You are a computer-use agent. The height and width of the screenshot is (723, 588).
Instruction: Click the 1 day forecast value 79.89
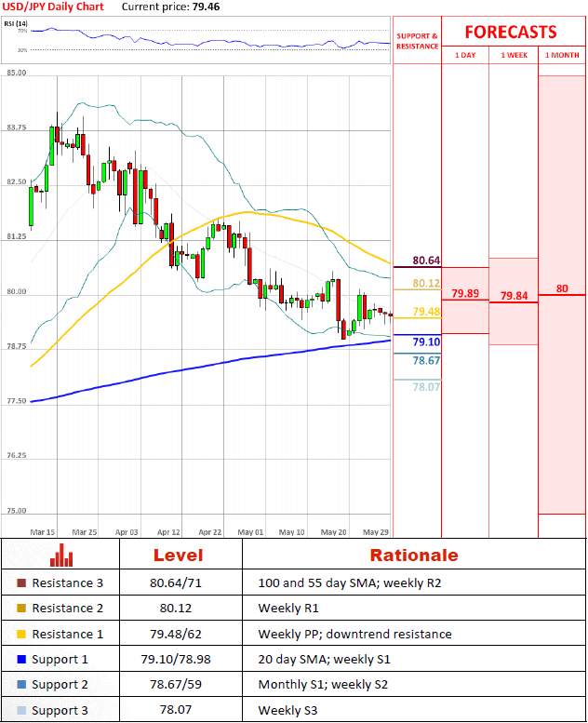[465, 293]
